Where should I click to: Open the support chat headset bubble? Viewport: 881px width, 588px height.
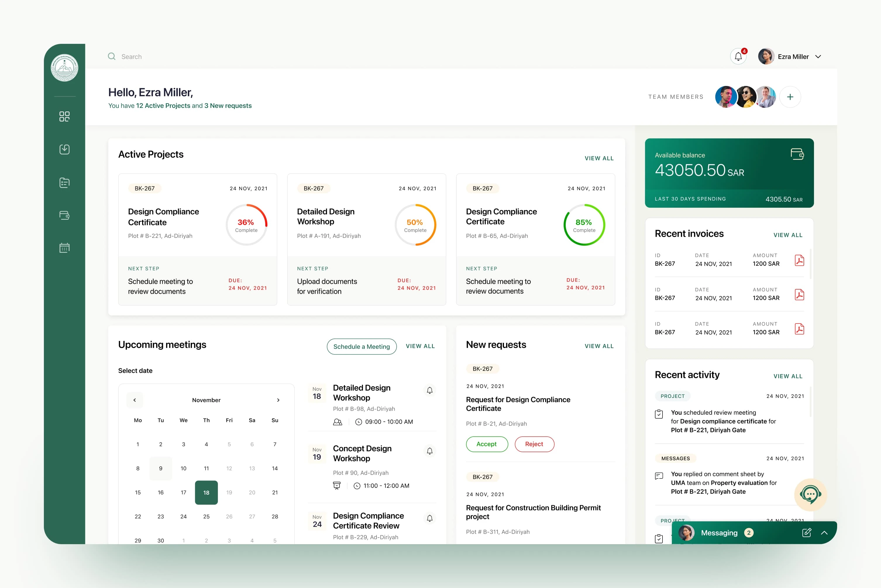(x=811, y=494)
